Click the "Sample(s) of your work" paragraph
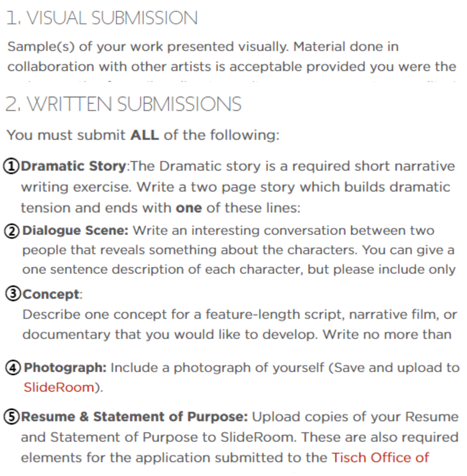This screenshot has width=467, height=476. tap(231, 57)
